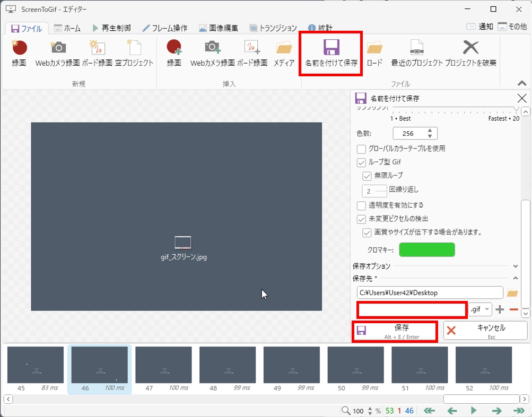Click the 保存 button
The width and height of the screenshot is (532, 417).
point(395,331)
